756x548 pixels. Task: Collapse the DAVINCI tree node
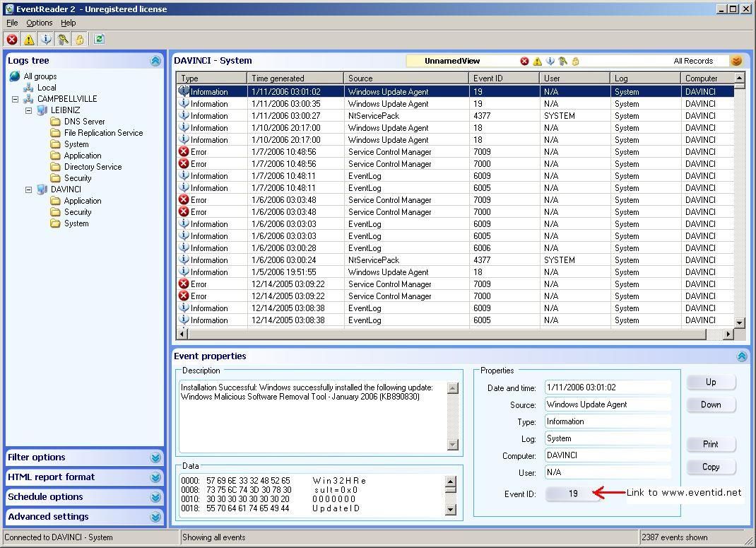pyautogui.click(x=28, y=190)
